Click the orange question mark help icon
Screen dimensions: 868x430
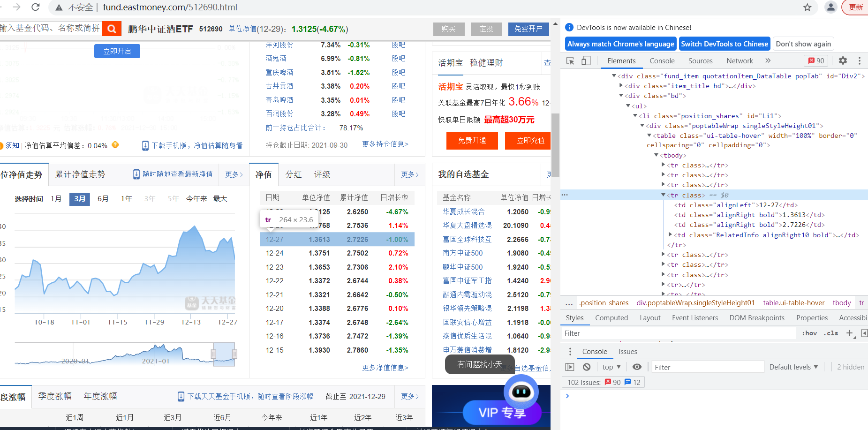point(115,145)
